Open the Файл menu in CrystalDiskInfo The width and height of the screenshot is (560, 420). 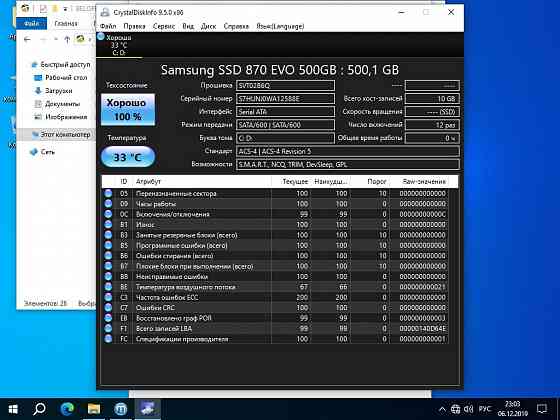tap(108, 26)
